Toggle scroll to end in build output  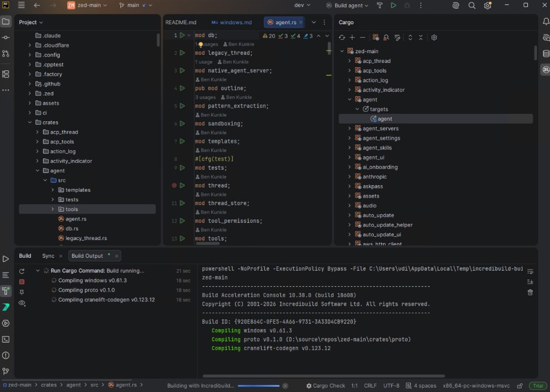[530, 282]
